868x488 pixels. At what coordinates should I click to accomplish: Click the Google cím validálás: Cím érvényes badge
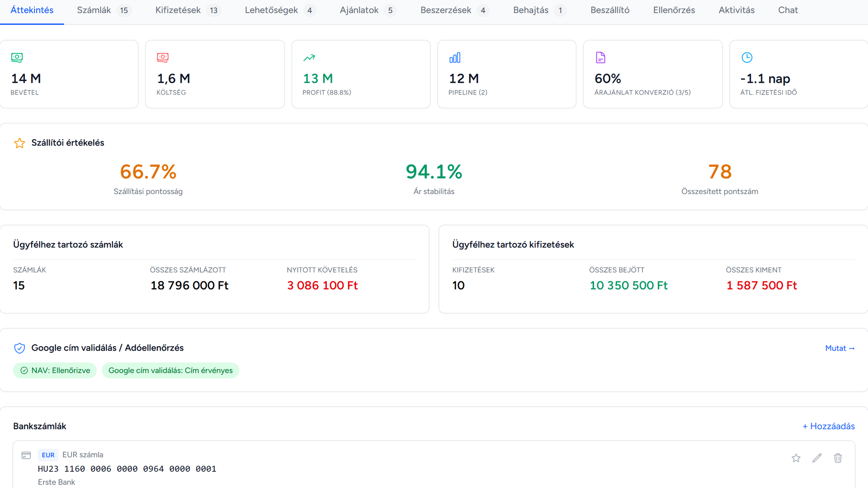point(170,371)
